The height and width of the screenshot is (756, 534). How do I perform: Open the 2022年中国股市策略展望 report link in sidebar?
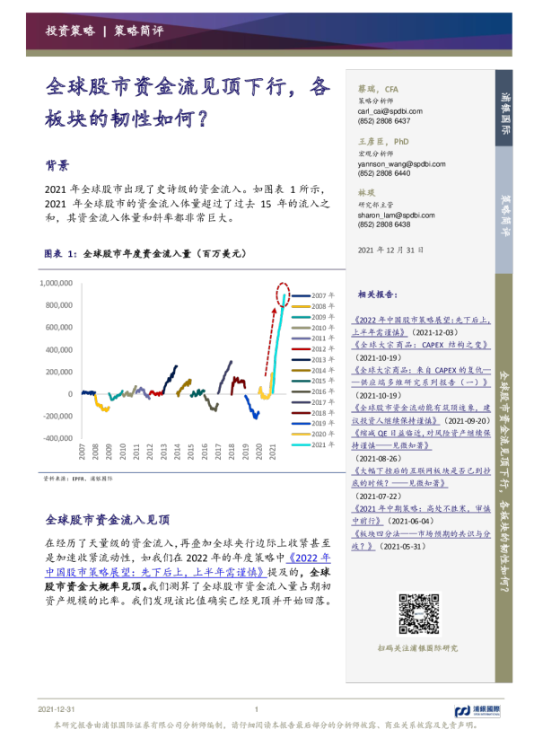tap(422, 326)
